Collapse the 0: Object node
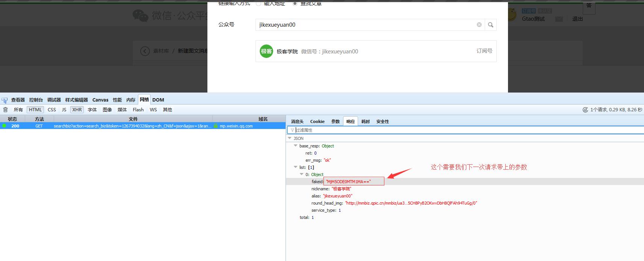644x261 pixels. pos(302,174)
